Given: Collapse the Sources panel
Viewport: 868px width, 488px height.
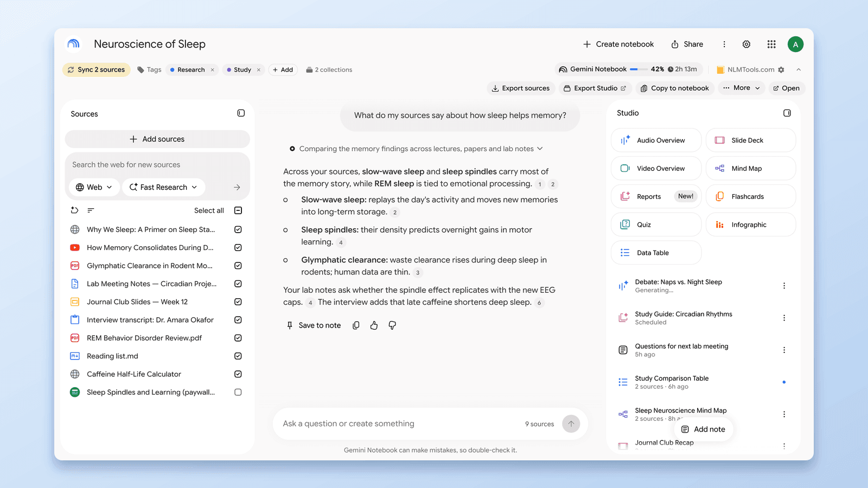Looking at the screenshot, I should tap(241, 113).
